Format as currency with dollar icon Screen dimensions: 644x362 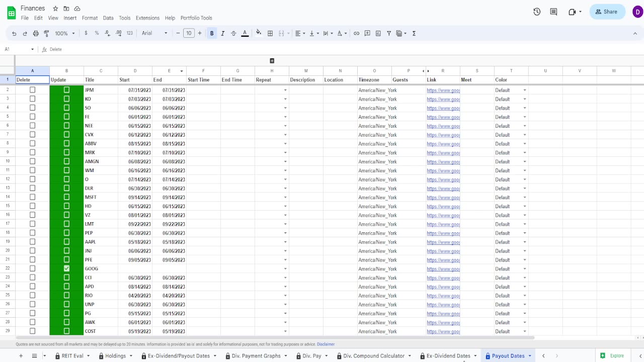[86, 33]
